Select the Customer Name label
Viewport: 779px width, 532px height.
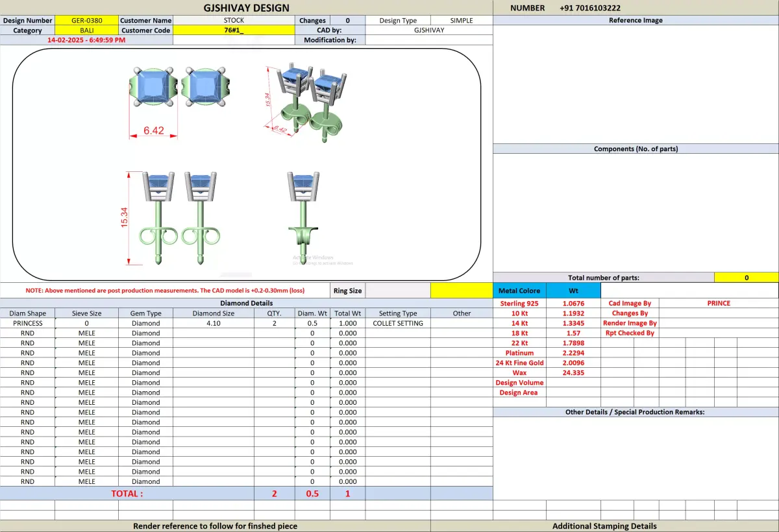[x=146, y=20]
